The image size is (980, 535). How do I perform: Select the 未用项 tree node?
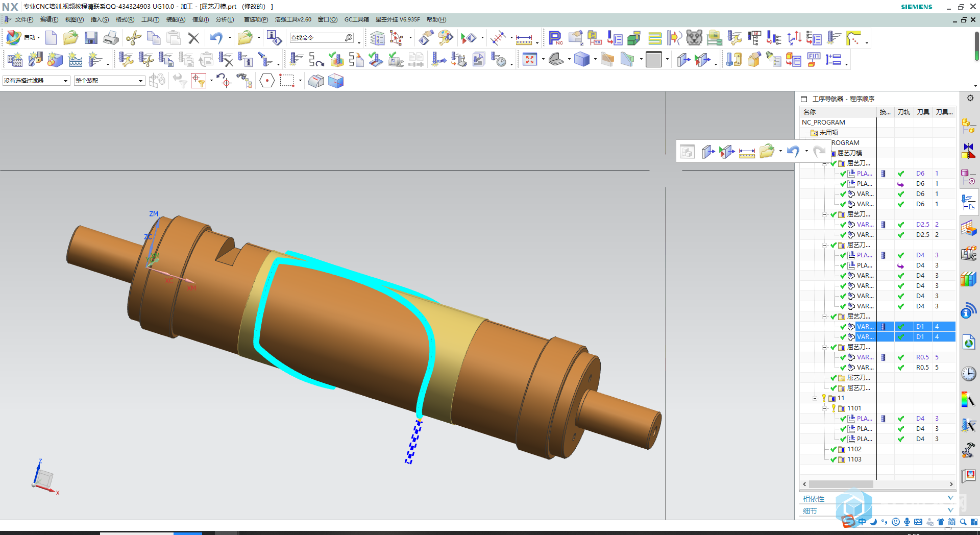(x=829, y=133)
